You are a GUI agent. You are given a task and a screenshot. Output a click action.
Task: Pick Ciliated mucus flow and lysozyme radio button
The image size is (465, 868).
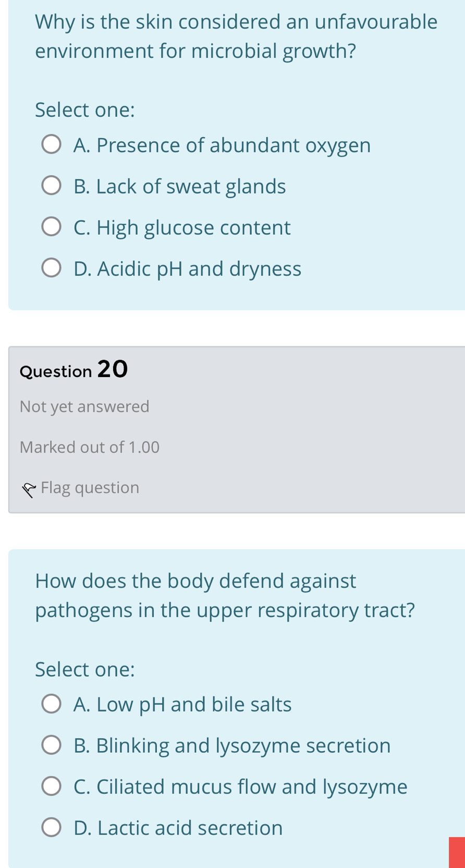pyautogui.click(x=51, y=786)
